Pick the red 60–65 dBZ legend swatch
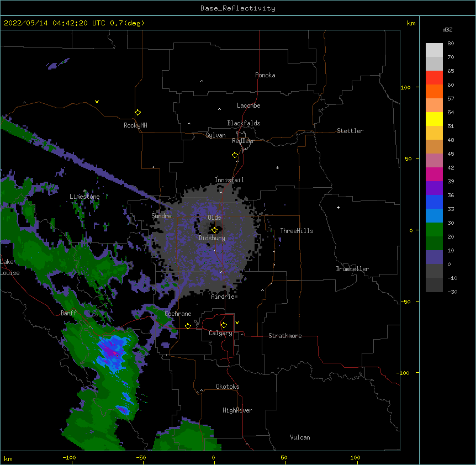The image size is (476, 465). tap(434, 78)
